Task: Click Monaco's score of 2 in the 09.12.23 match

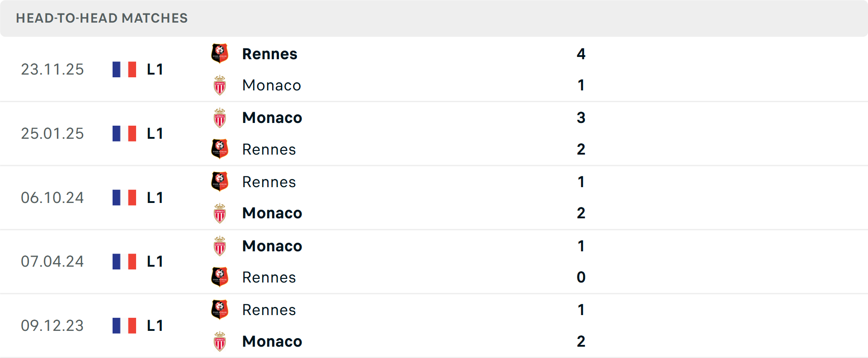Action: 581,341
